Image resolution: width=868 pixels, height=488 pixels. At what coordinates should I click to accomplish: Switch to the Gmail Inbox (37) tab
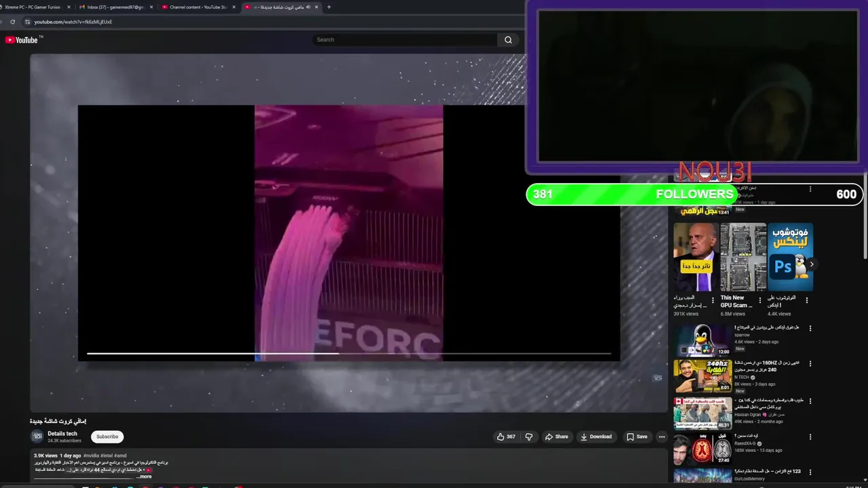(115, 7)
